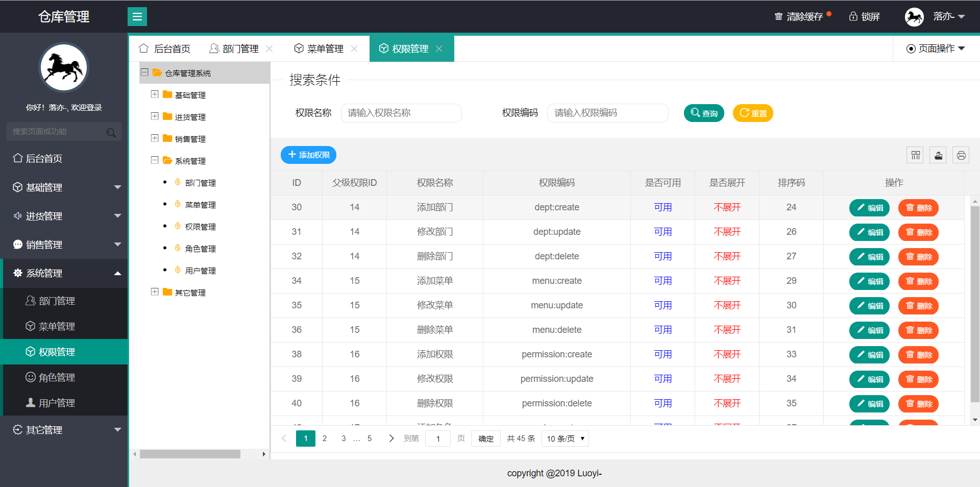Click the lock screen padlock icon

(853, 16)
